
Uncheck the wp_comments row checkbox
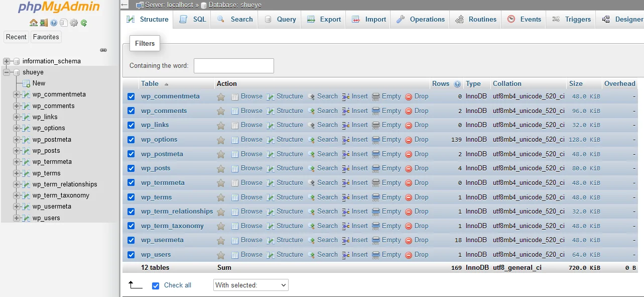(131, 111)
